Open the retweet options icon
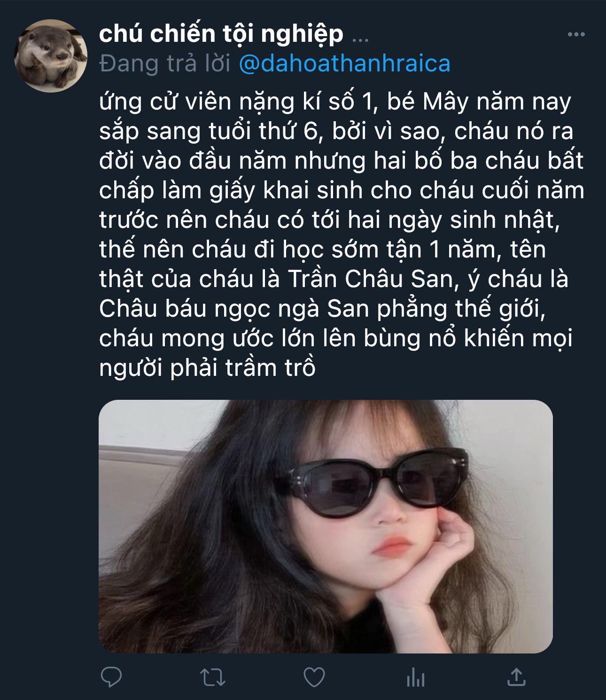The width and height of the screenshot is (606, 700). click(x=213, y=677)
